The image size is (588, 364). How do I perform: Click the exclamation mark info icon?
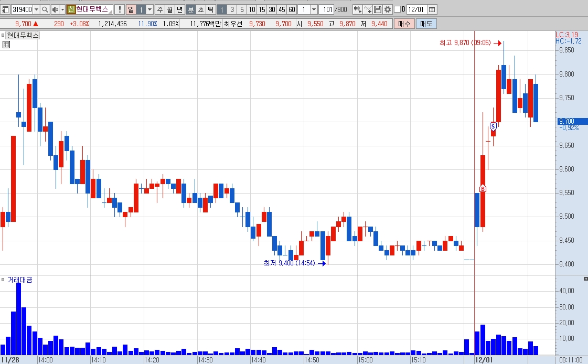tap(120, 9)
